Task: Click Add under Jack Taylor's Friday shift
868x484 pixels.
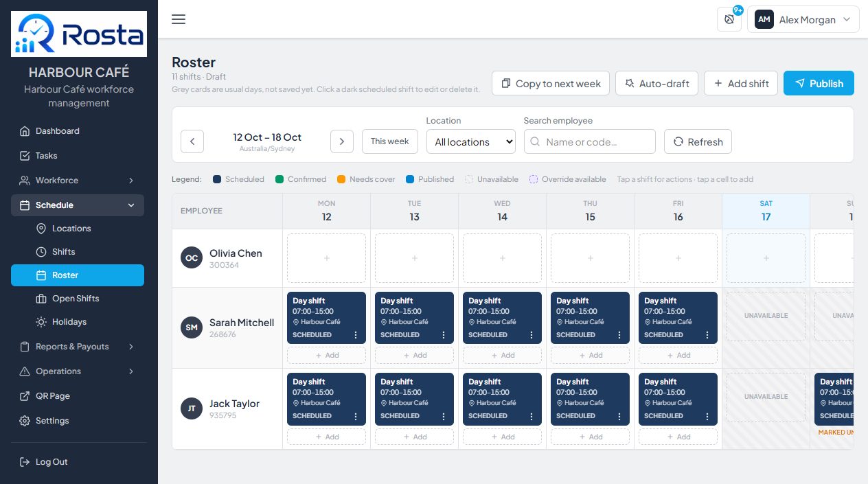Action: [x=678, y=437]
